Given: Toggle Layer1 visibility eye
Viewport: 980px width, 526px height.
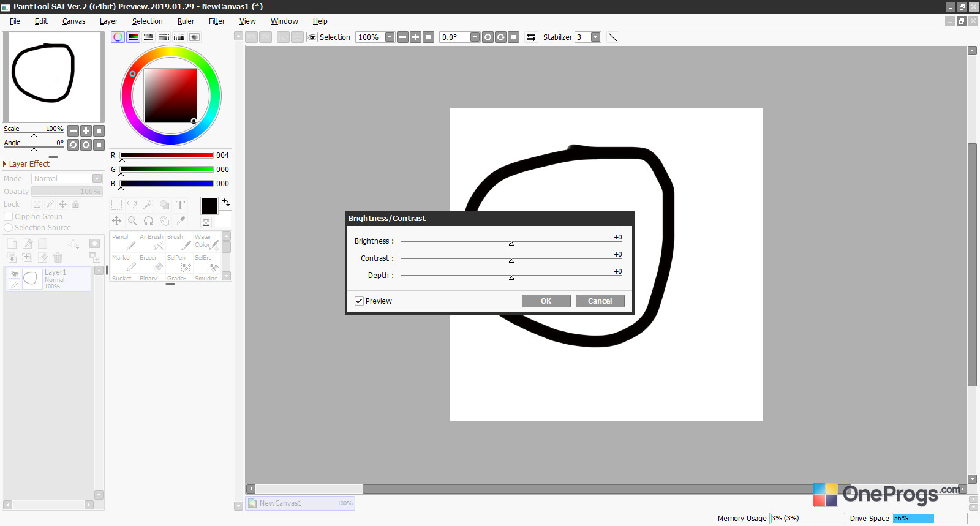Looking at the screenshot, I should pos(14,274).
